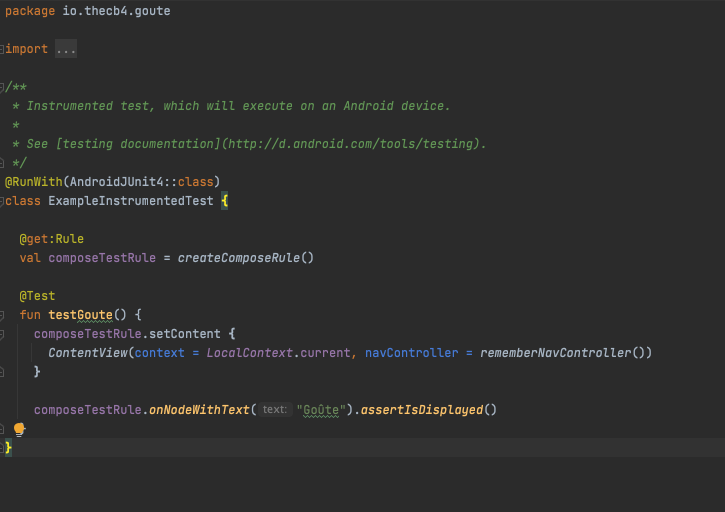Collapse the testGoute function fold marker

(2, 315)
